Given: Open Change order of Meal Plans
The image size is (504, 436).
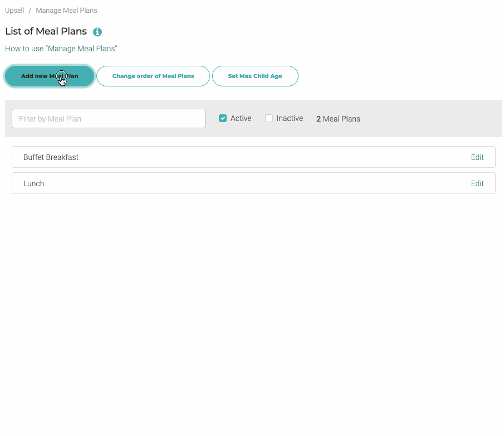Looking at the screenshot, I should pos(153,76).
